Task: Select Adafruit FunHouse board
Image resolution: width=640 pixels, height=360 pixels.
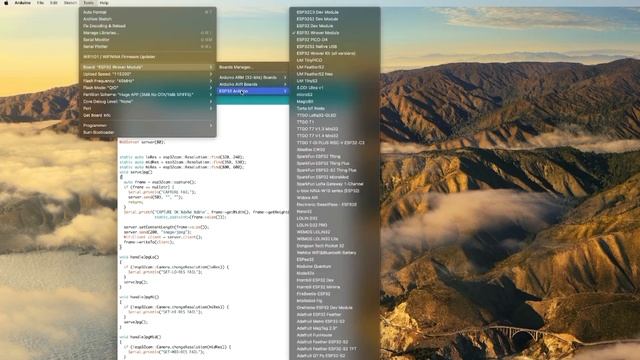Action: 335,335
